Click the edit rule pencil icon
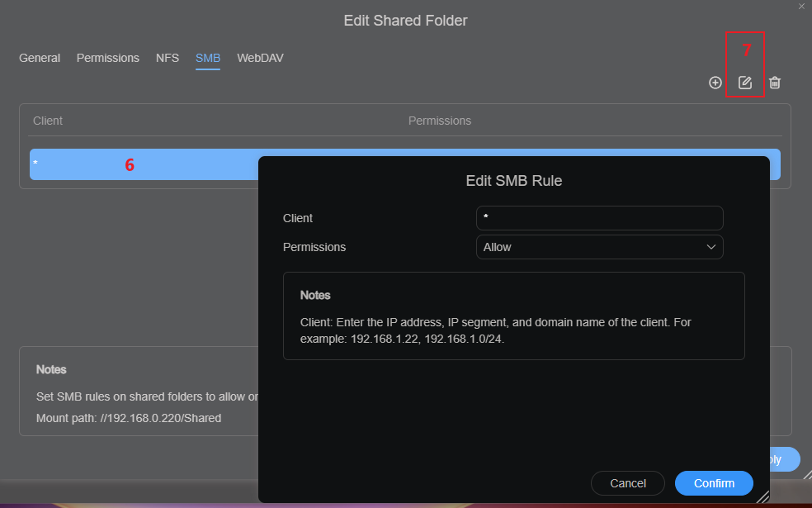This screenshot has height=508, width=812. point(745,83)
